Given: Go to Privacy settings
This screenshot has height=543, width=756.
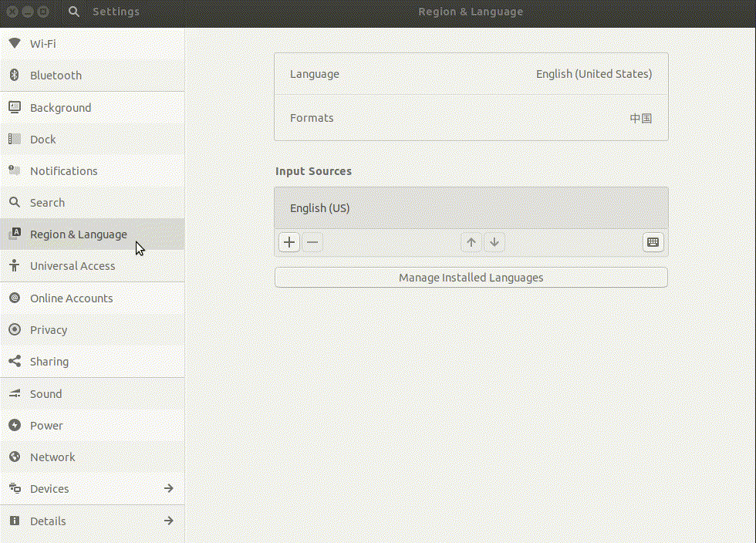Looking at the screenshot, I should click(x=92, y=330).
